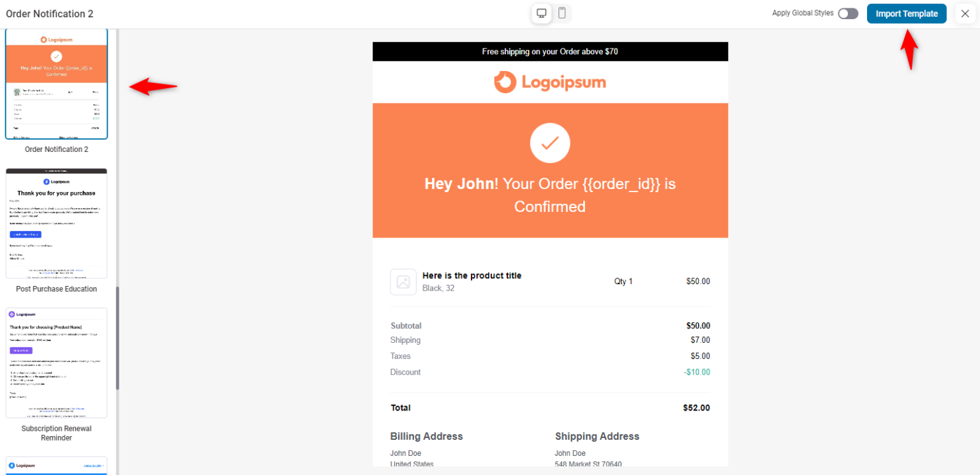Click the order confirmed heading text
The image size is (980, 475).
point(549,195)
